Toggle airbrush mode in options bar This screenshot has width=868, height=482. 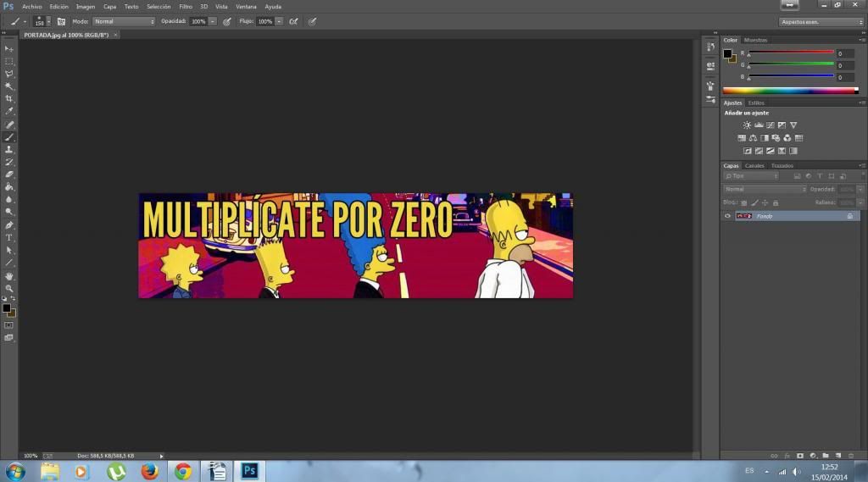tap(293, 21)
